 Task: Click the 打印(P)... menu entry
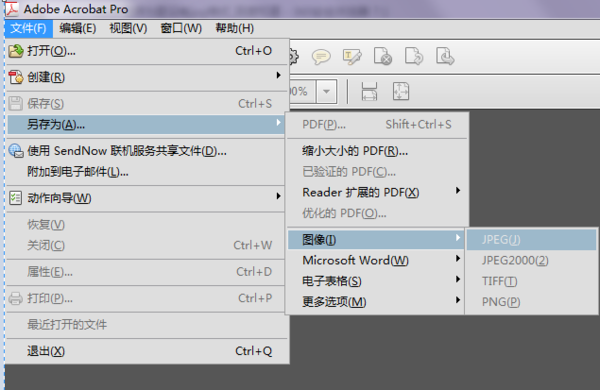pos(147,298)
